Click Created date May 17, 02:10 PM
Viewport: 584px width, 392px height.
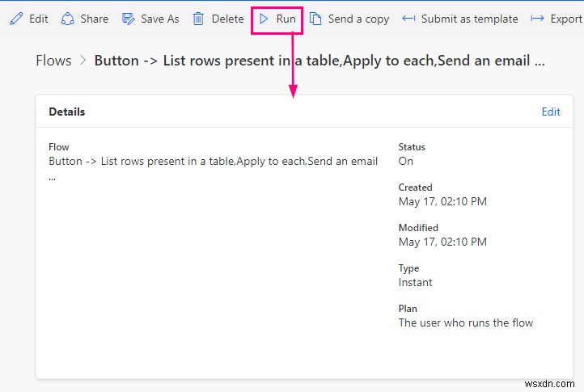click(x=442, y=201)
